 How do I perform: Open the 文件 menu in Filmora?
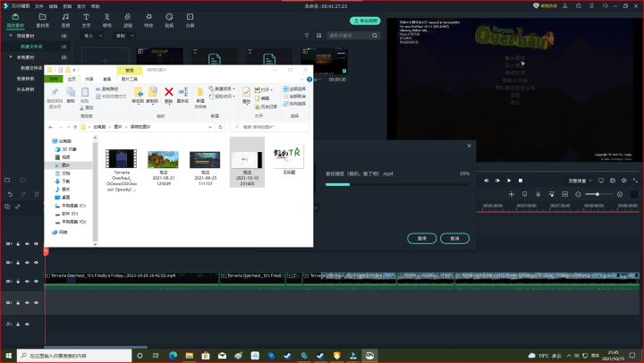point(39,6)
